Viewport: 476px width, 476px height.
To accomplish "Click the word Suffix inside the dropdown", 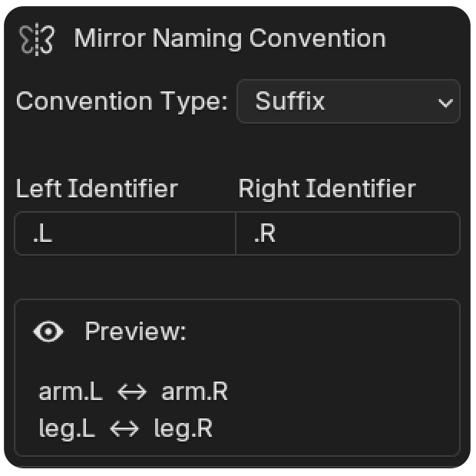I will 290,101.
